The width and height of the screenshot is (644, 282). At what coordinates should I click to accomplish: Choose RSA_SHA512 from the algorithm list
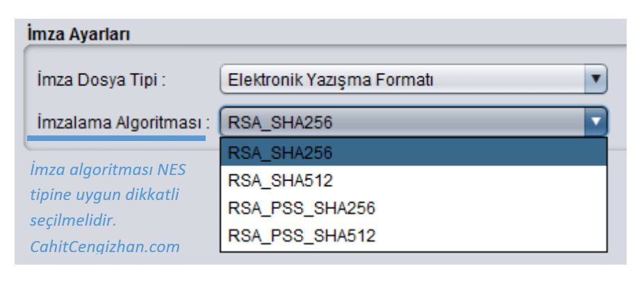point(413,181)
